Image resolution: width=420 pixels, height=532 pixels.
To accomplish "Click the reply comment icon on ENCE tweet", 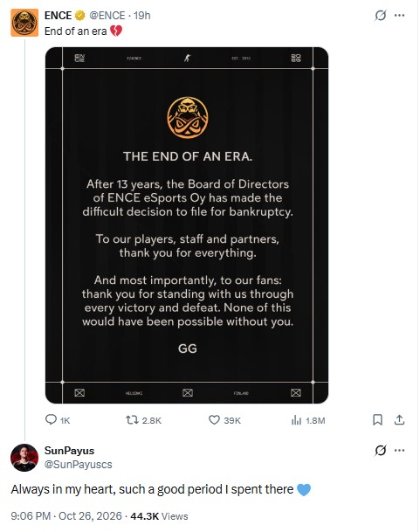I will [51, 420].
